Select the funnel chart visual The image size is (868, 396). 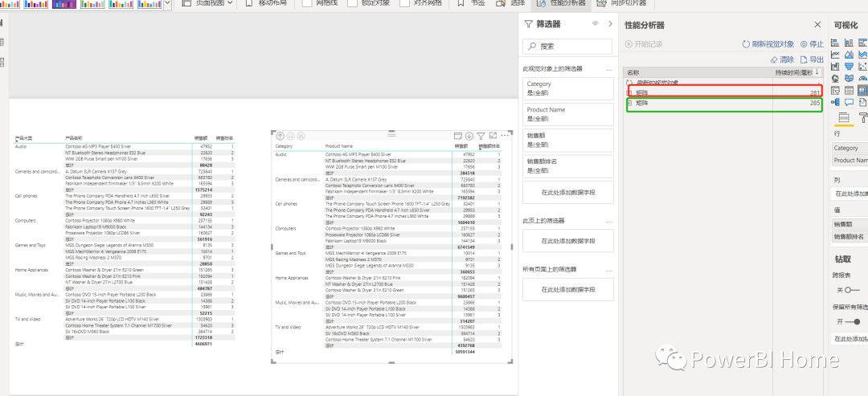point(850,67)
